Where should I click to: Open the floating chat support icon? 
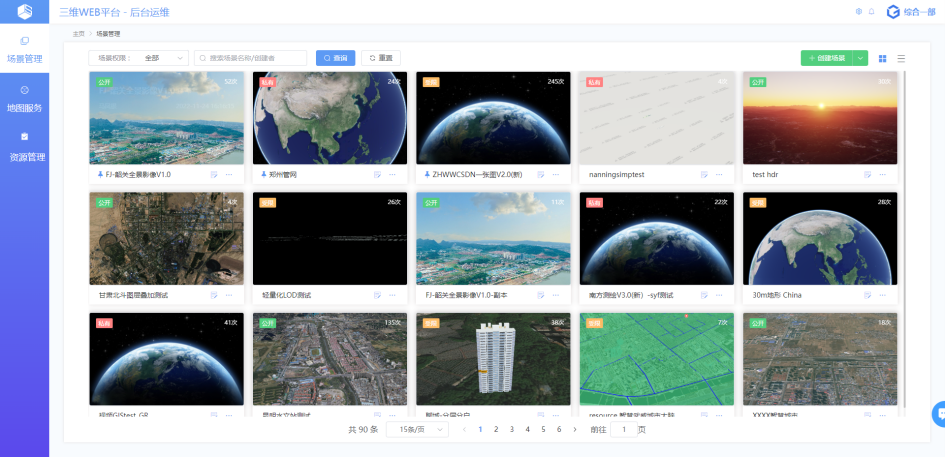pyautogui.click(x=939, y=414)
